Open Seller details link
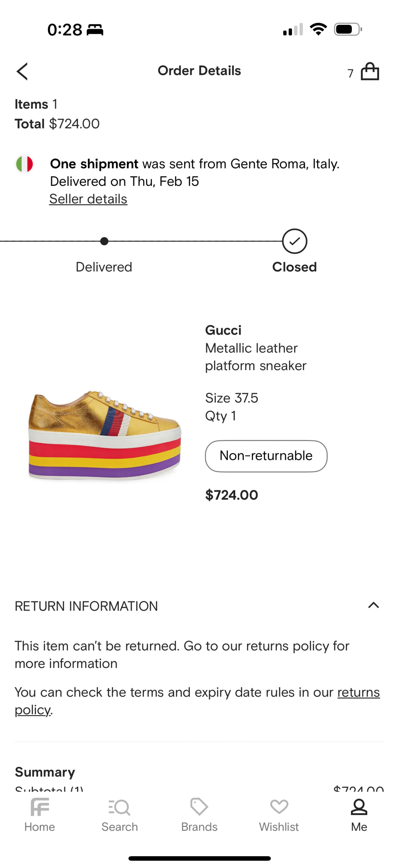 pyautogui.click(x=88, y=199)
